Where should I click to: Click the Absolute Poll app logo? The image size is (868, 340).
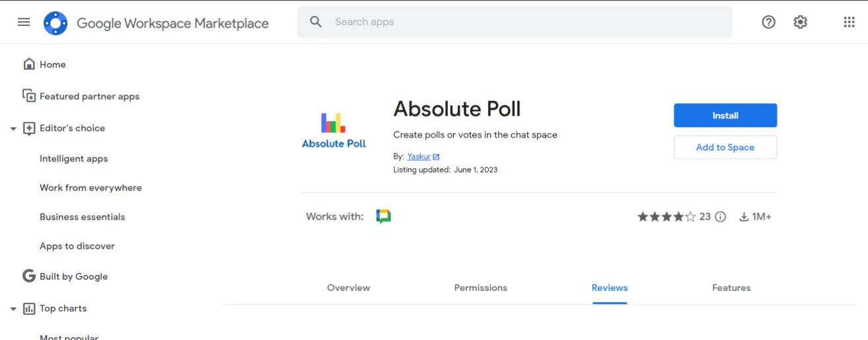[334, 130]
